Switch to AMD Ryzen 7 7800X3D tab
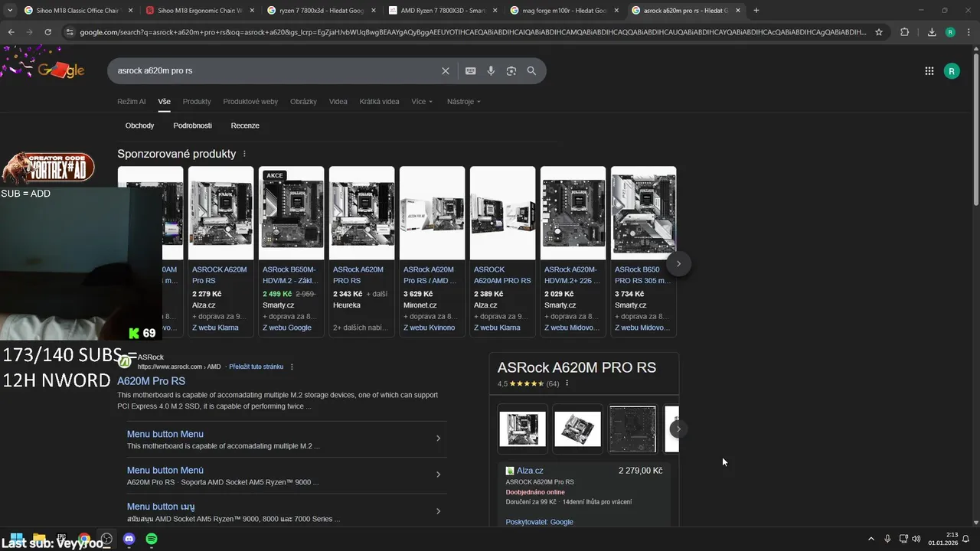The height and width of the screenshot is (551, 980). pos(443,11)
